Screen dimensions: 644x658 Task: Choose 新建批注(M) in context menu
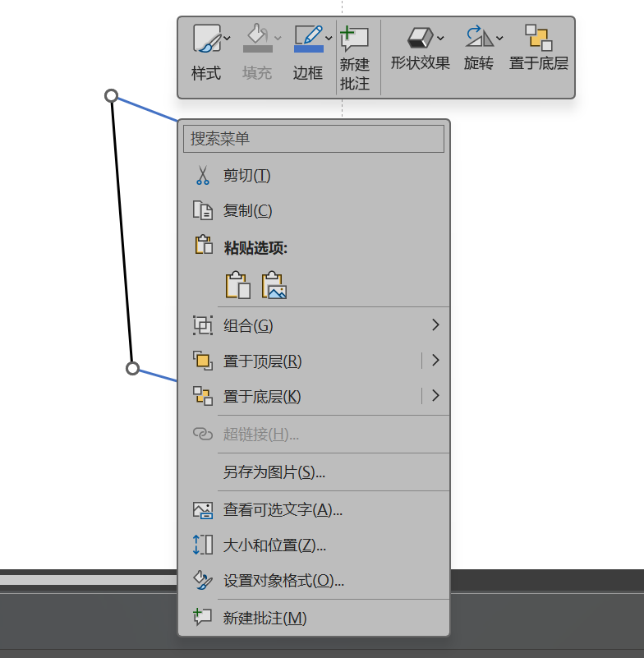point(314,618)
